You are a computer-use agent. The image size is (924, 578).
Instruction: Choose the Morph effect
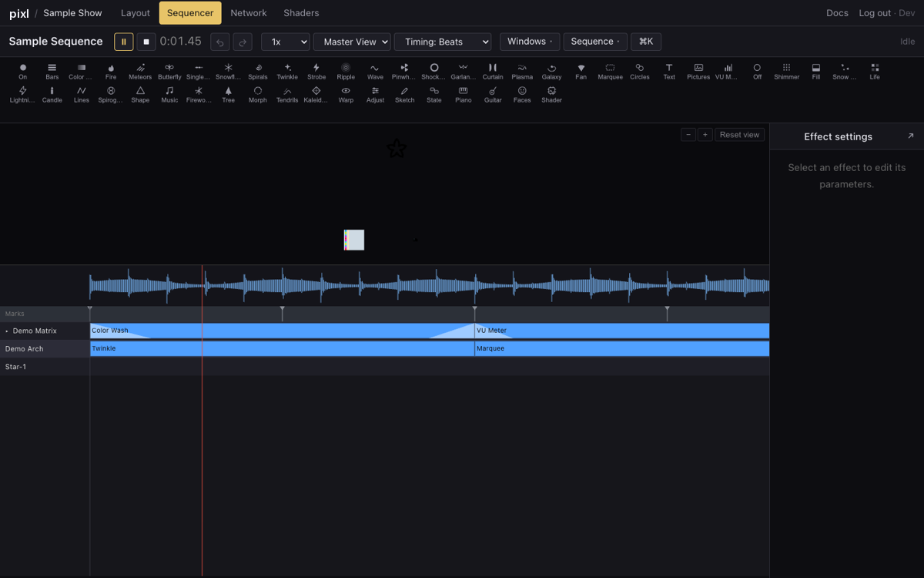tap(258, 95)
